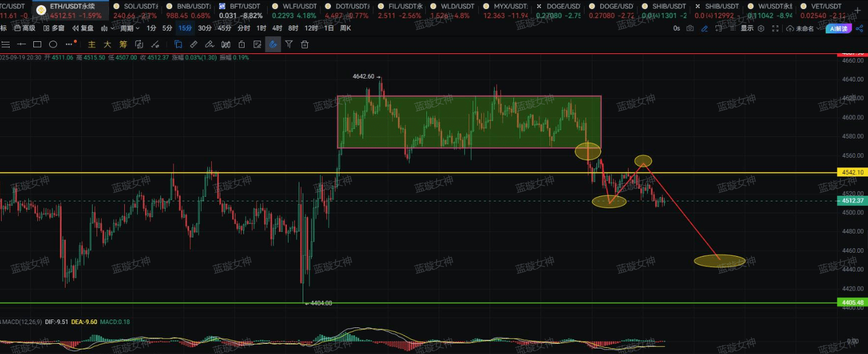Open chart settings hexagon gear icon
Screen dimensions: 868x354
coord(761,28)
